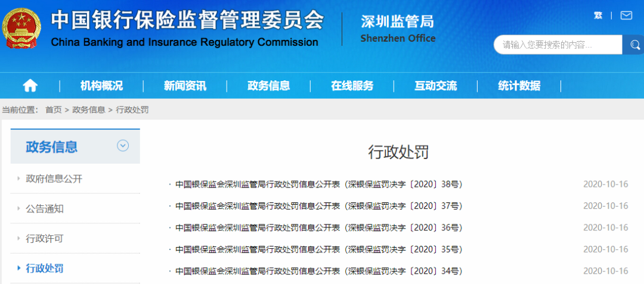Click the 中国银行保险监督管理委员会 site title
Image resolution: width=644 pixels, height=284 pixels.
pos(187,20)
